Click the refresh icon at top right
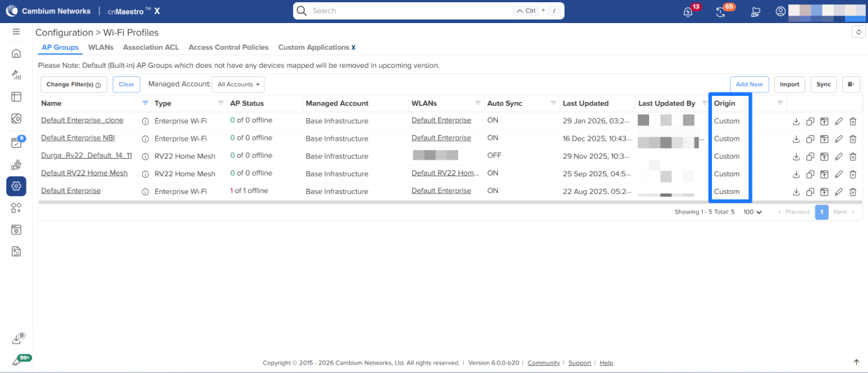Viewport: 868px width, 373px height. coord(858,32)
